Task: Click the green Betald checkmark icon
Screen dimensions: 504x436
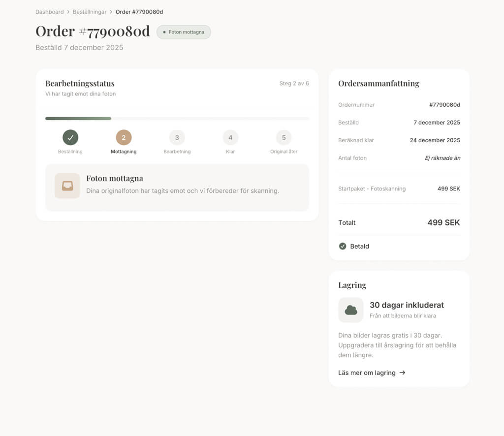Action: [342, 246]
